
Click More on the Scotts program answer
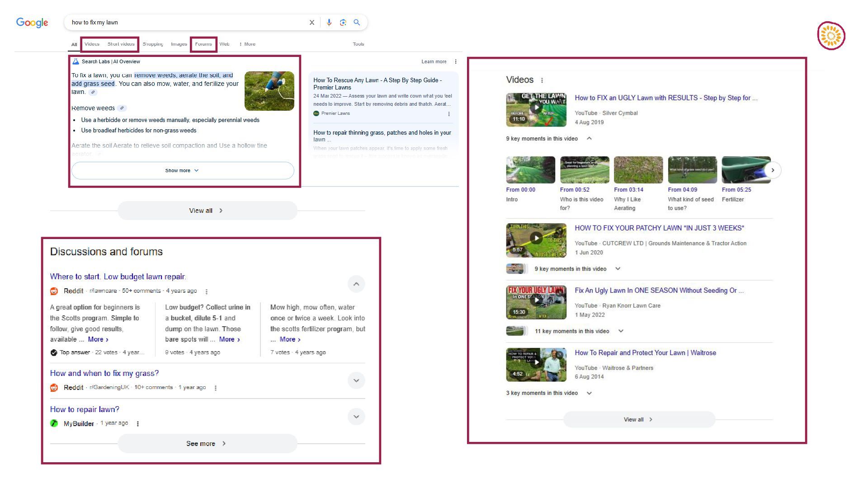pyautogui.click(x=98, y=340)
